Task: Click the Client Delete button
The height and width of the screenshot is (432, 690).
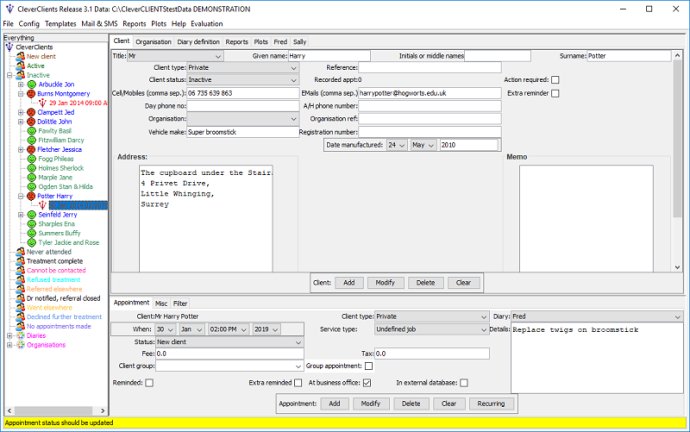Action: point(426,283)
